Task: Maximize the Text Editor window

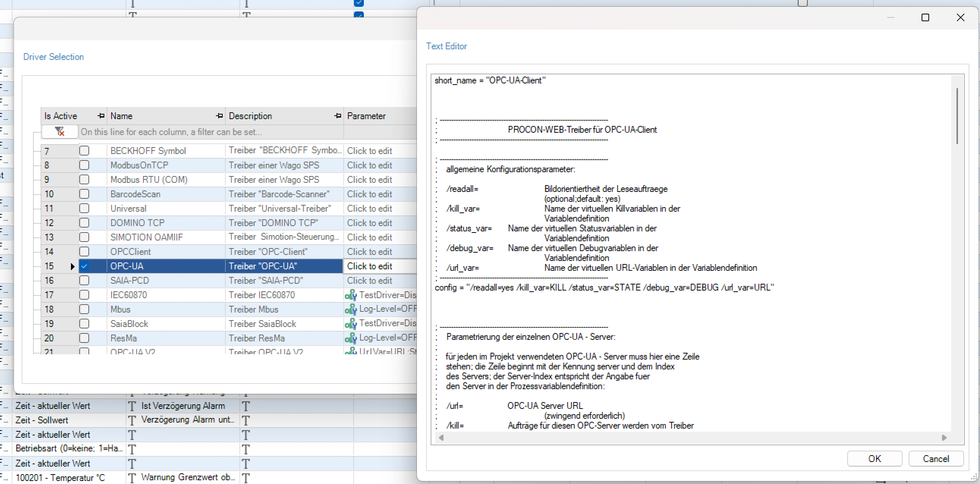Action: [925, 17]
